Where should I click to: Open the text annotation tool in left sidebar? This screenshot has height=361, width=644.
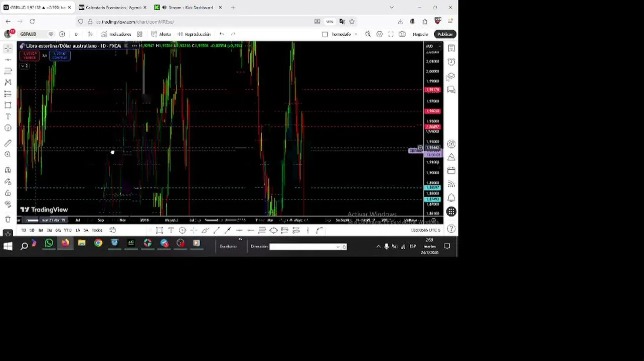(8, 116)
